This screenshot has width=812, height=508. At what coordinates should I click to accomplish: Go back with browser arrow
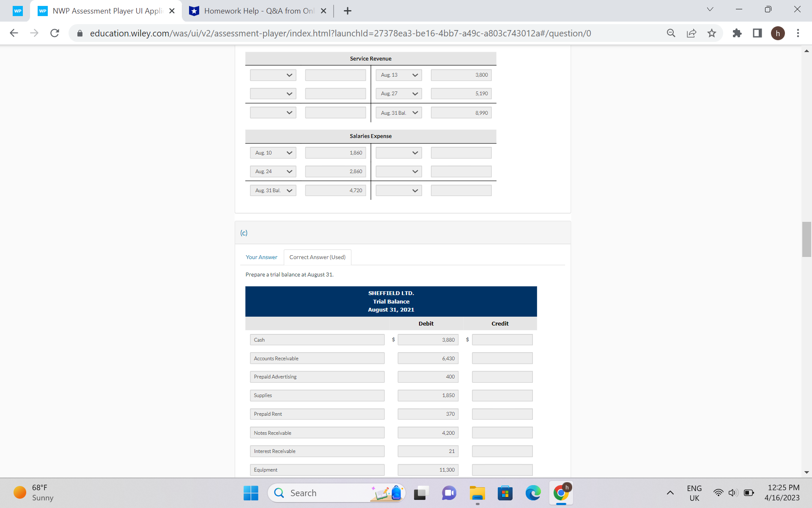pyautogui.click(x=14, y=33)
